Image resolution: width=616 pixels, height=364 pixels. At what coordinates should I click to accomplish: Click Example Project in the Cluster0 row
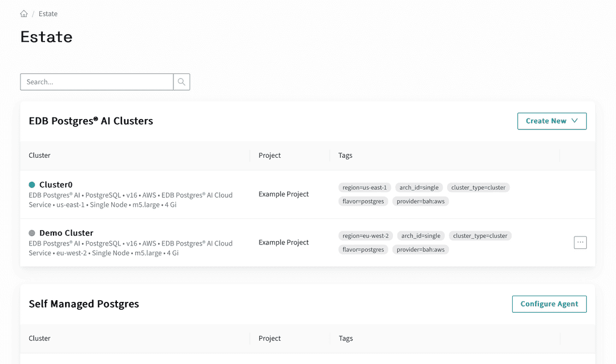(x=283, y=194)
